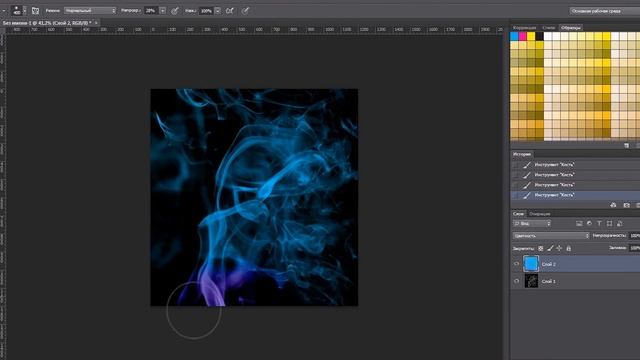Viewport: 640px width, 360px height.
Task: Hide layer 'Слой 1' with eye icon
Action: tap(516, 281)
